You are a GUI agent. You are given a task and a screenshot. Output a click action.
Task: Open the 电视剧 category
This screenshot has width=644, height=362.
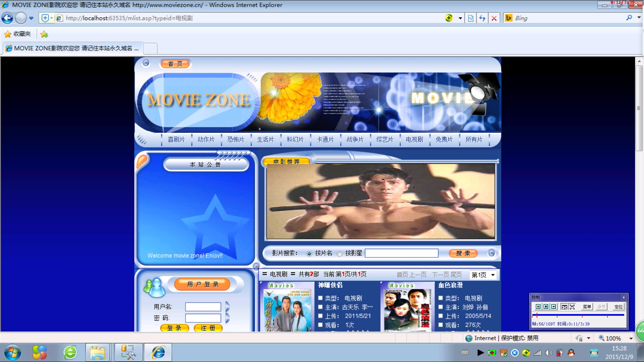click(x=415, y=139)
